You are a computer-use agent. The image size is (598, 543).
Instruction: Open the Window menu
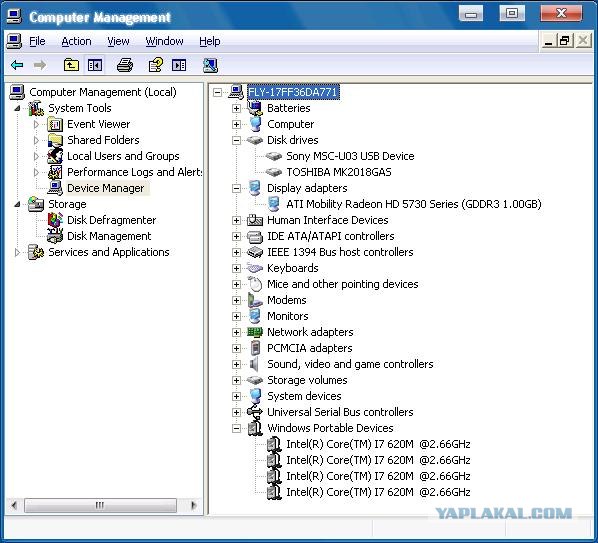coord(164,41)
